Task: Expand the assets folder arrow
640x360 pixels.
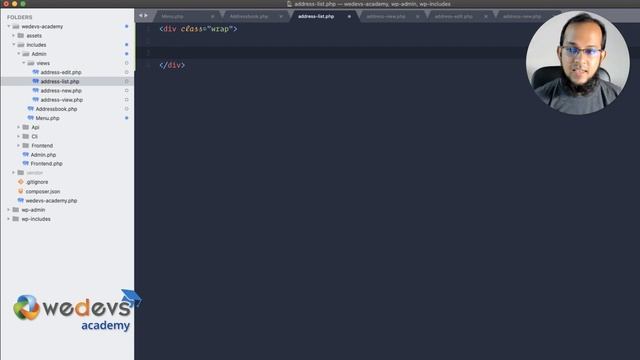Action: [13, 36]
